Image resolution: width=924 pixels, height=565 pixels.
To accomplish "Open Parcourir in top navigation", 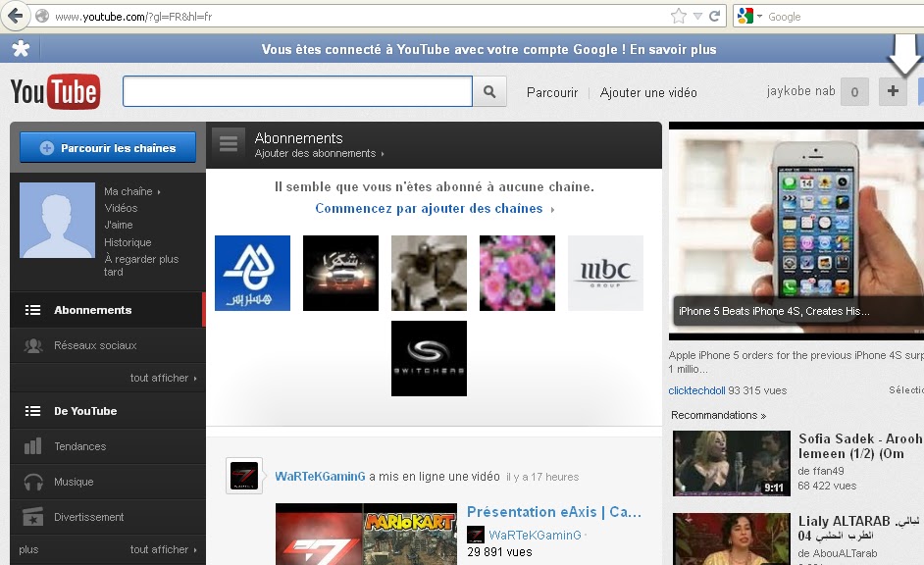I will pos(552,92).
